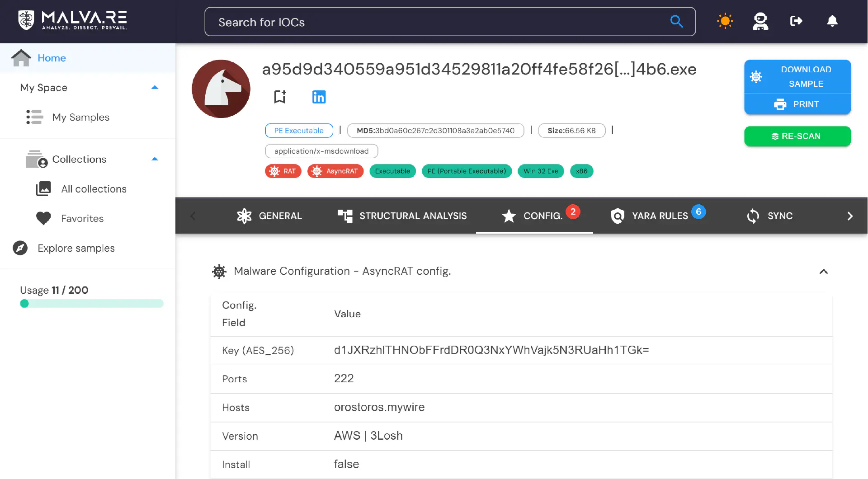The image size is (868, 479).
Task: Focus the Search for IOCs field
Action: coord(450,22)
